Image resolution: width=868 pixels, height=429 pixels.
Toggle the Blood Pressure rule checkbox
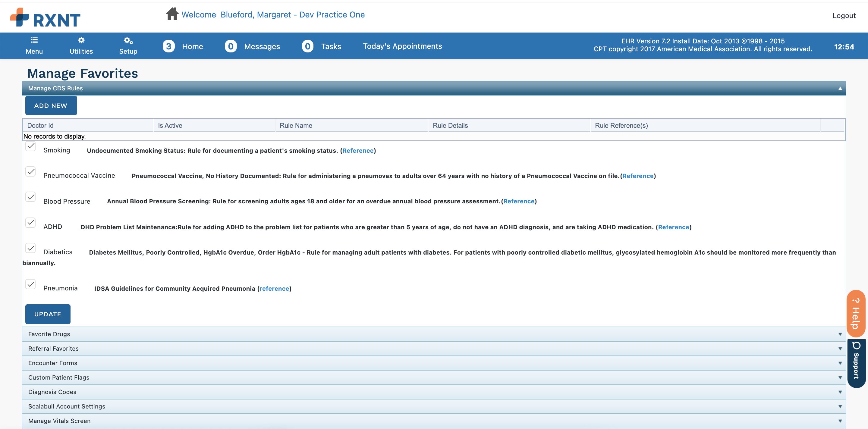(x=31, y=197)
